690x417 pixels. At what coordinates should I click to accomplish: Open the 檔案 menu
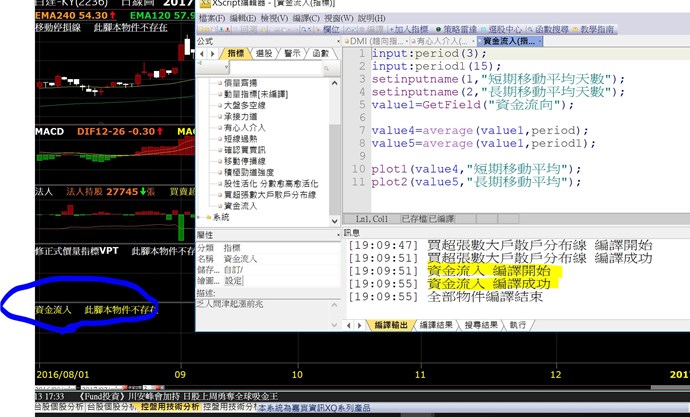coord(211,18)
